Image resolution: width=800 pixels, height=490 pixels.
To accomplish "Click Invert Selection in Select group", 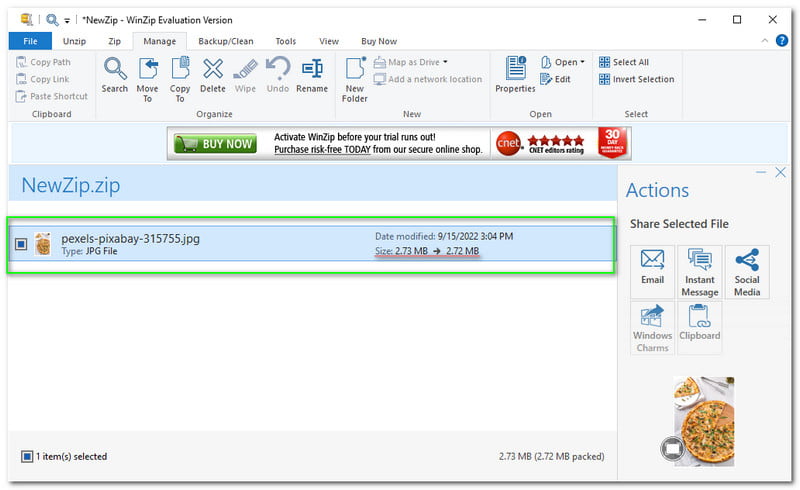I will [636, 79].
